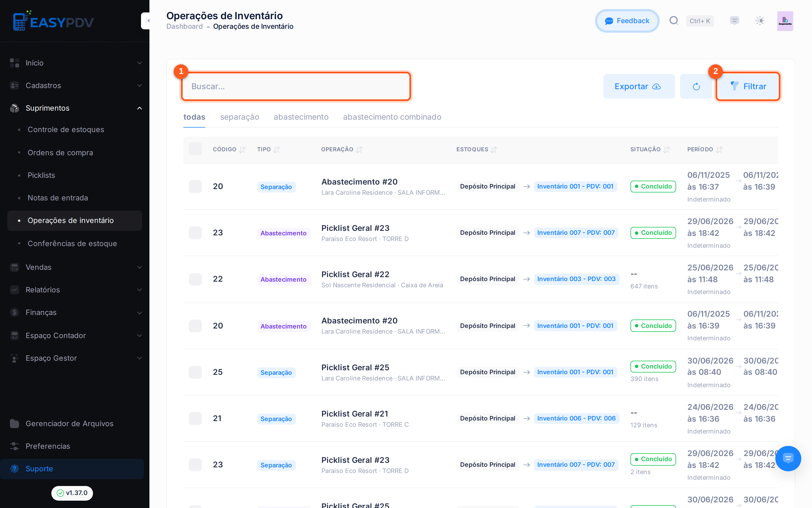Select the Abastecimento #20 Abastecimento row checkbox
Viewport: 812px width, 508px height.
tap(195, 326)
